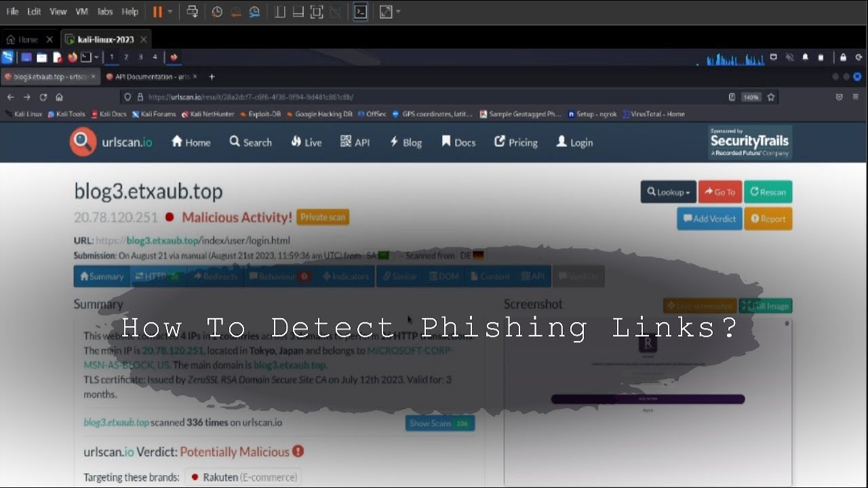
Task: Open the VMware View menu
Action: 58,12
